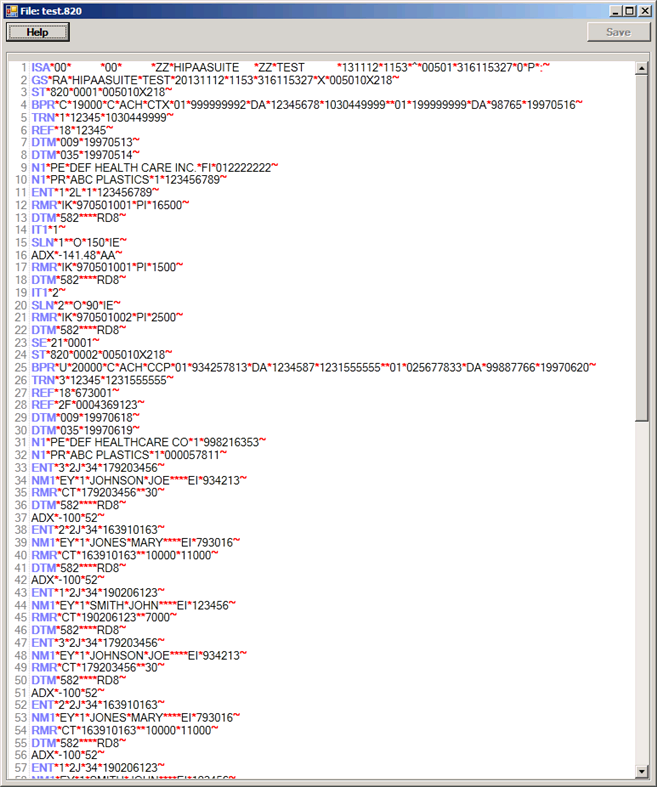
Task: Click JONES*MARY name segment on line 39
Action: (x=135, y=542)
